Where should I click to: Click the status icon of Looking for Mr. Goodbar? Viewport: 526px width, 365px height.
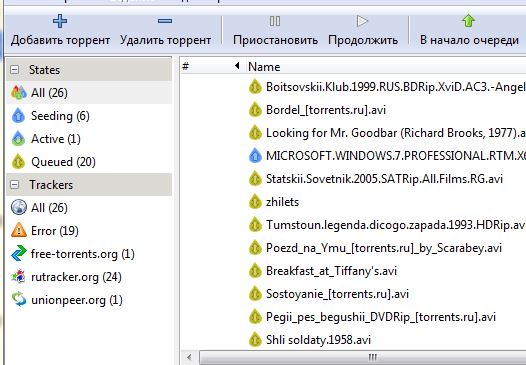255,133
